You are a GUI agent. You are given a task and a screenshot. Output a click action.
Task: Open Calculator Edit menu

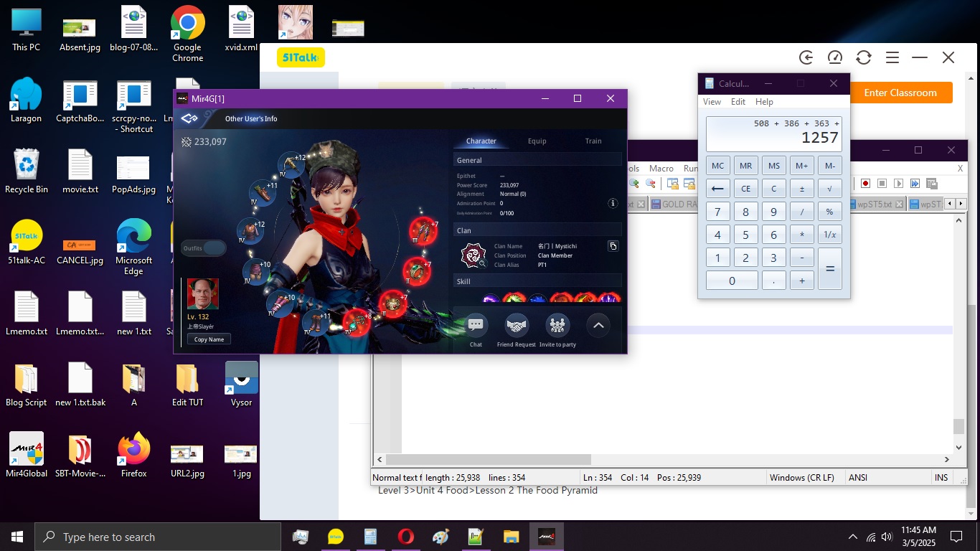[738, 102]
